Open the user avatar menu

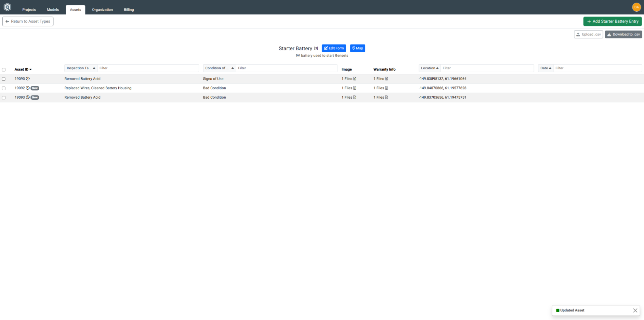click(x=636, y=7)
